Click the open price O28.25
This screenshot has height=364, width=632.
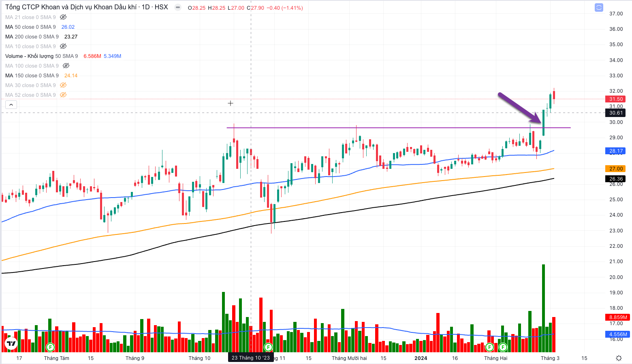(196, 8)
